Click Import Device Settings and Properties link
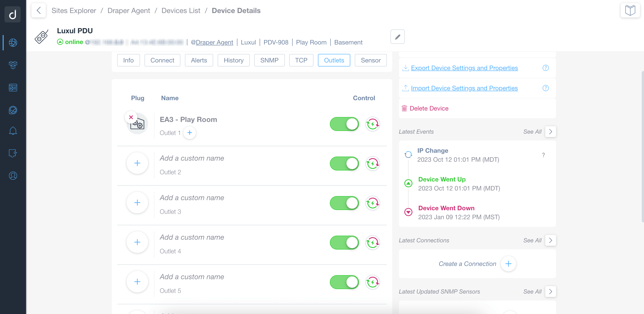The width and height of the screenshot is (644, 314). point(464,88)
